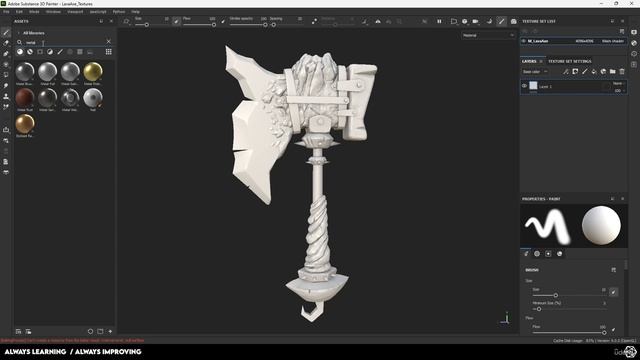The width and height of the screenshot is (640, 360).
Task: Take a viewport screenshot
Action: [x=513, y=21]
